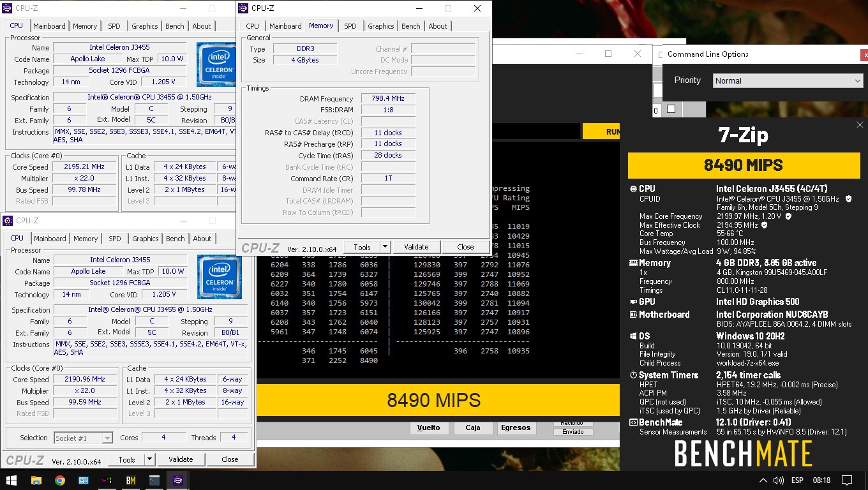Screen dimensions: 868x490
Task: Click the purple CPU-Z taskbar icon
Action: [178, 480]
